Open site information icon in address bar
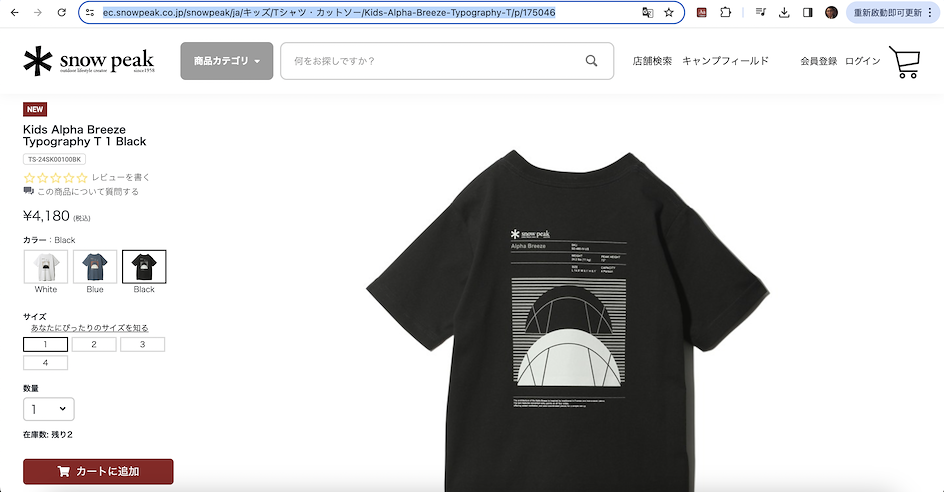 (x=90, y=12)
